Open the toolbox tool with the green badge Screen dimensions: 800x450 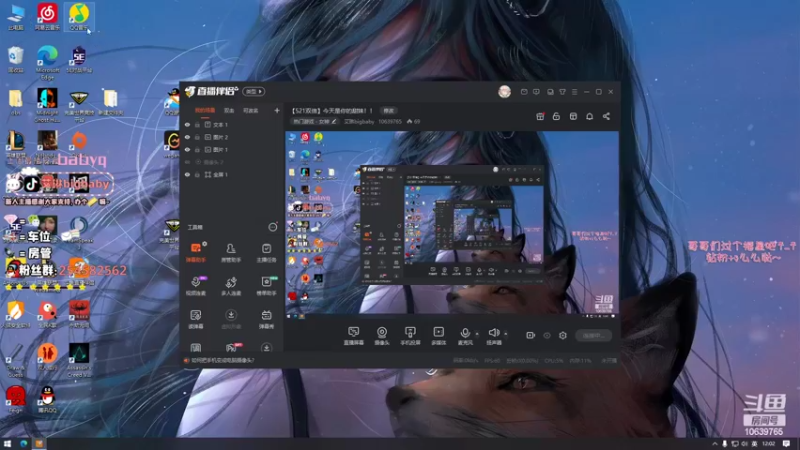pyautogui.click(x=266, y=286)
